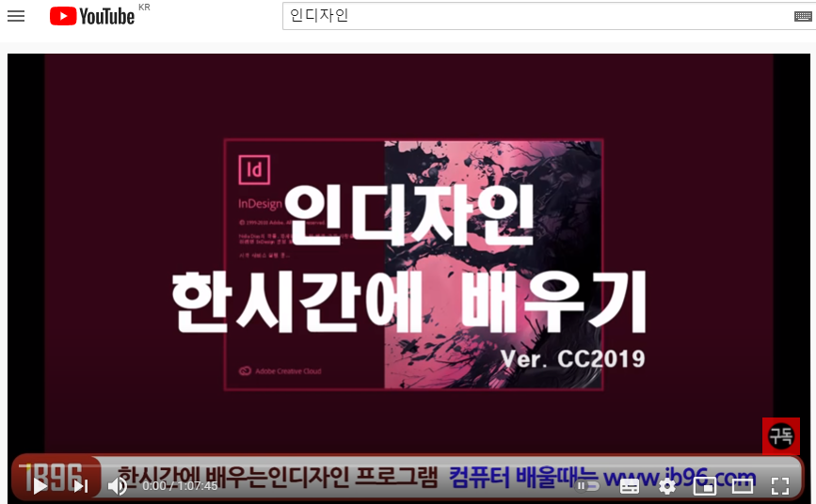
Task: Click the red 구독 subscribe watermark
Action: point(781,436)
